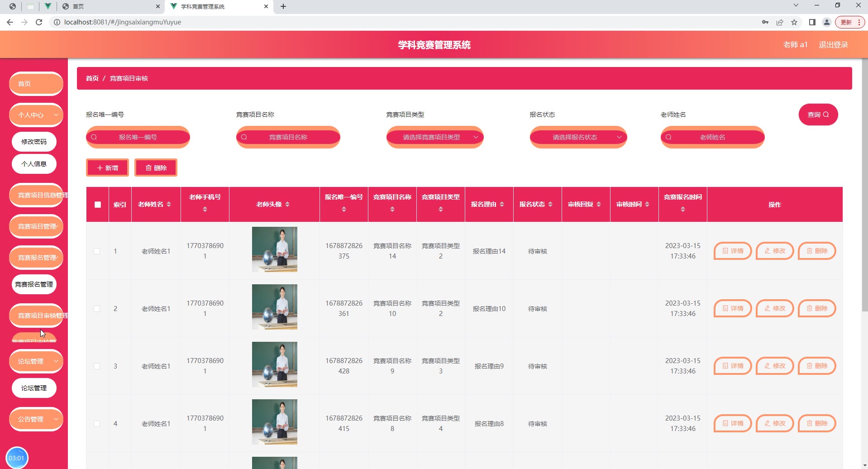The image size is (868, 469).
Task: Collapse the 个人中心 sidebar menu
Action: (x=36, y=115)
